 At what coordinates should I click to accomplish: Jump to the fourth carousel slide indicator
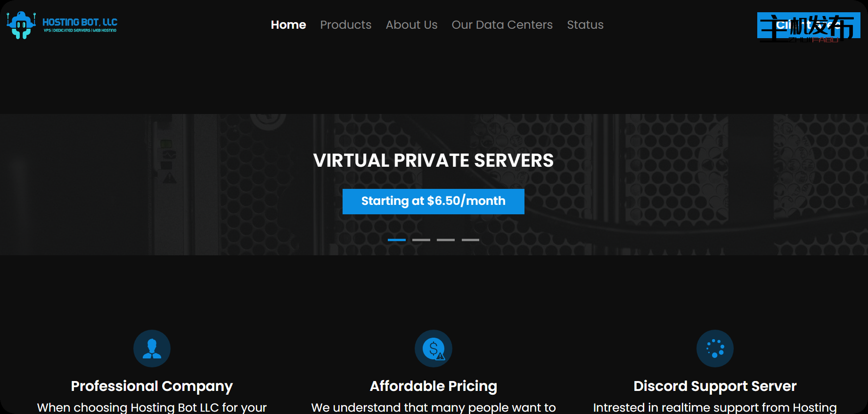(470, 240)
